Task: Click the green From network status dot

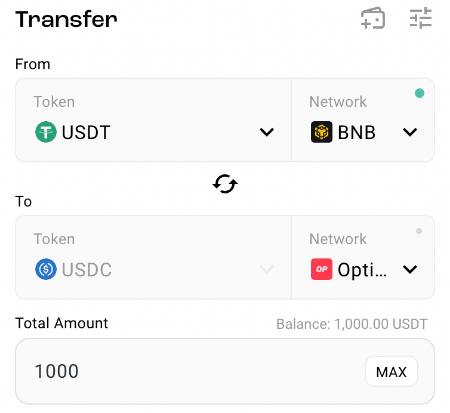Action: point(419,93)
